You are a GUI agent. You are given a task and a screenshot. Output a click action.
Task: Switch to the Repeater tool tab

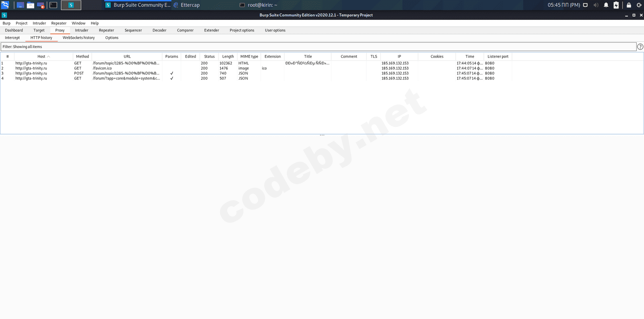point(107,30)
